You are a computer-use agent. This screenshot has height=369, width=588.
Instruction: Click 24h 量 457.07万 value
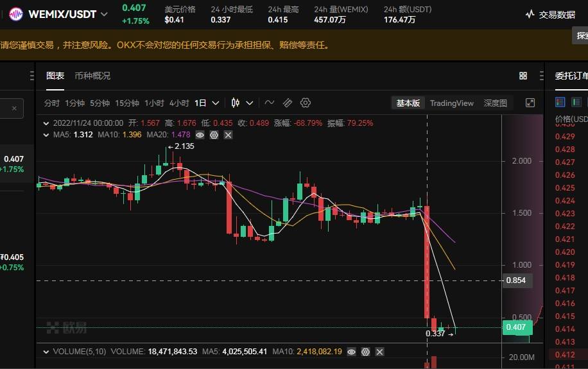tap(329, 20)
